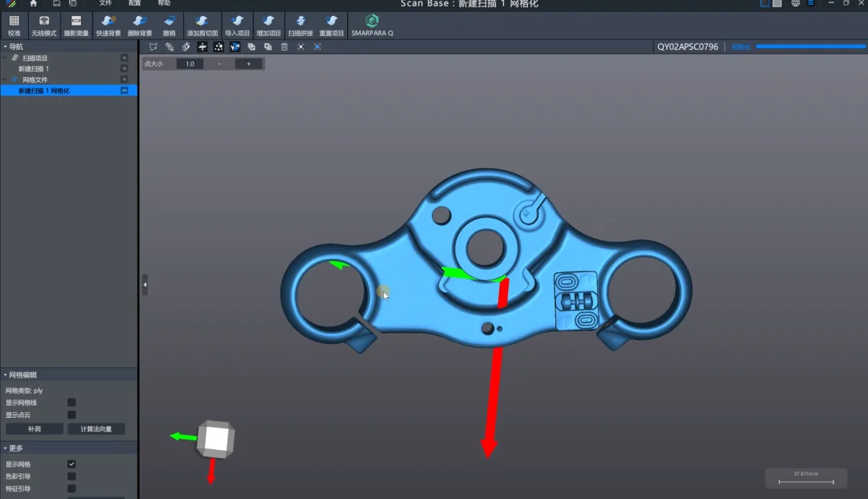Enable the 特征引导 checkbox

(72, 489)
